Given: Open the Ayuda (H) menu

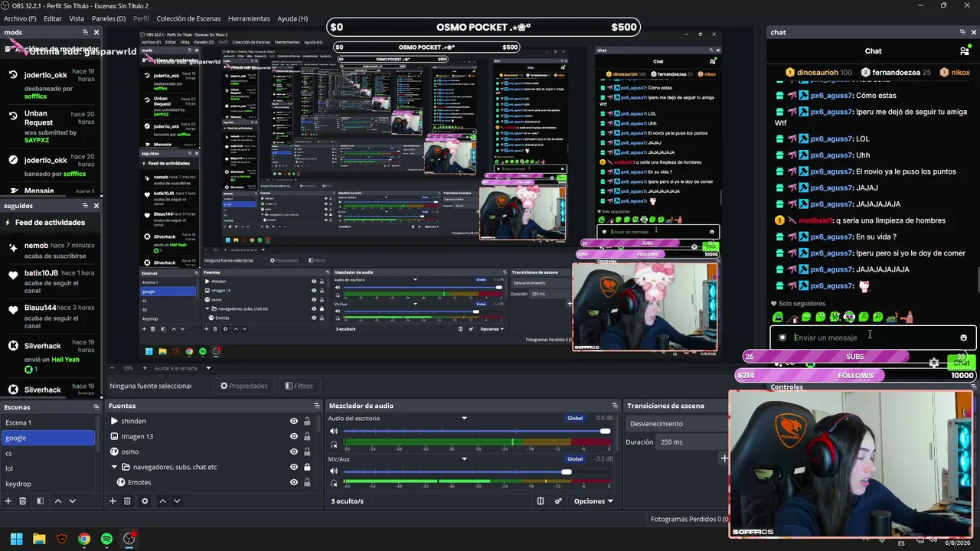Looking at the screenshot, I should click(x=292, y=18).
